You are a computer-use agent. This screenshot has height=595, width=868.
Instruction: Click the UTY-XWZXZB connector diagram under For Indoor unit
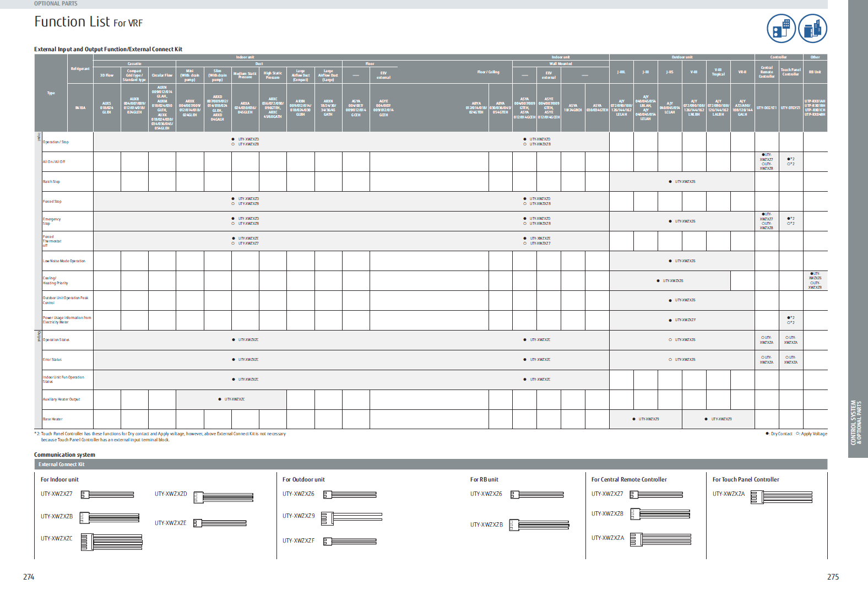(110, 517)
